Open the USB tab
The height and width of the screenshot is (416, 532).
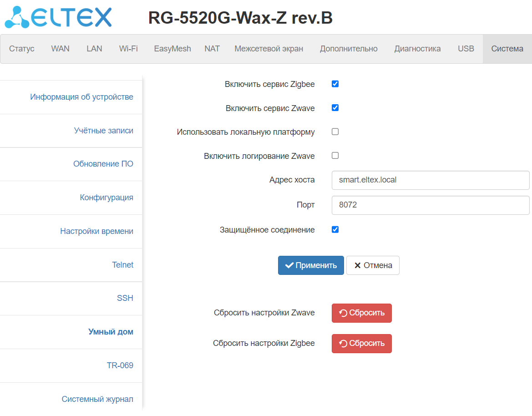coord(466,49)
